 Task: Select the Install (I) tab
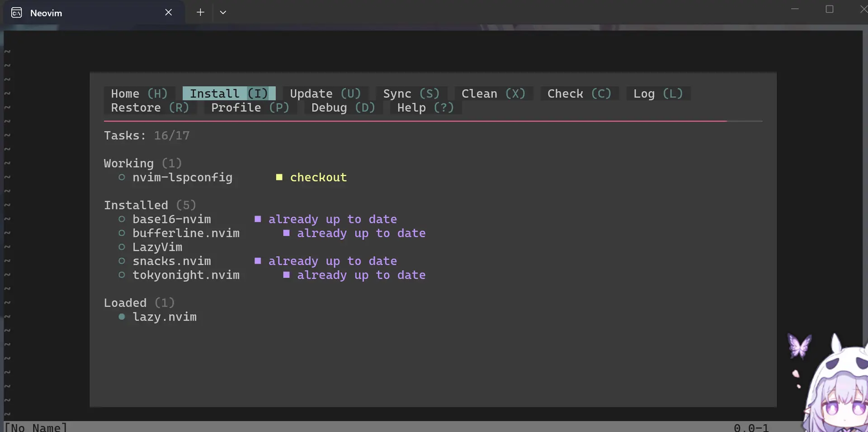click(229, 94)
